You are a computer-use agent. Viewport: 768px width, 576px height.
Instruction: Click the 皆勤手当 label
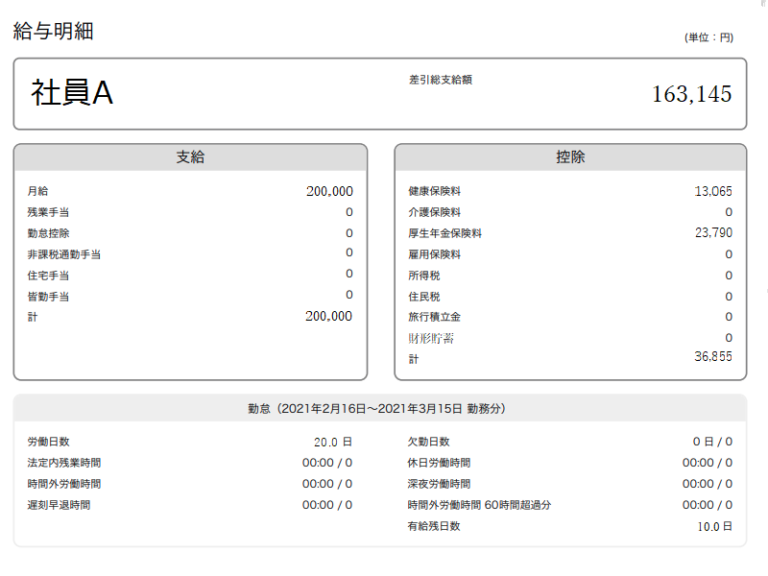tap(48, 296)
